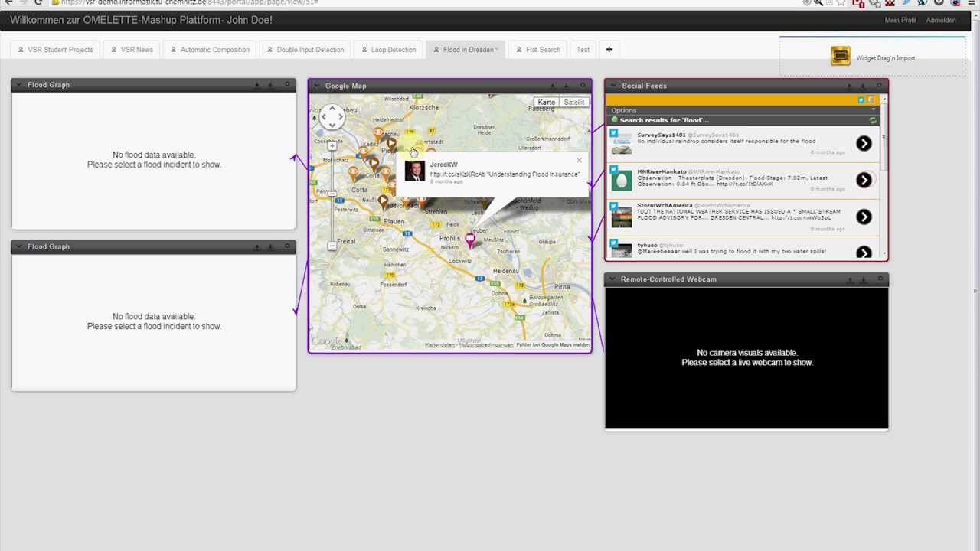Open MNRiverMankato tweet arrow button
This screenshot has width=980, height=551.
click(x=864, y=180)
